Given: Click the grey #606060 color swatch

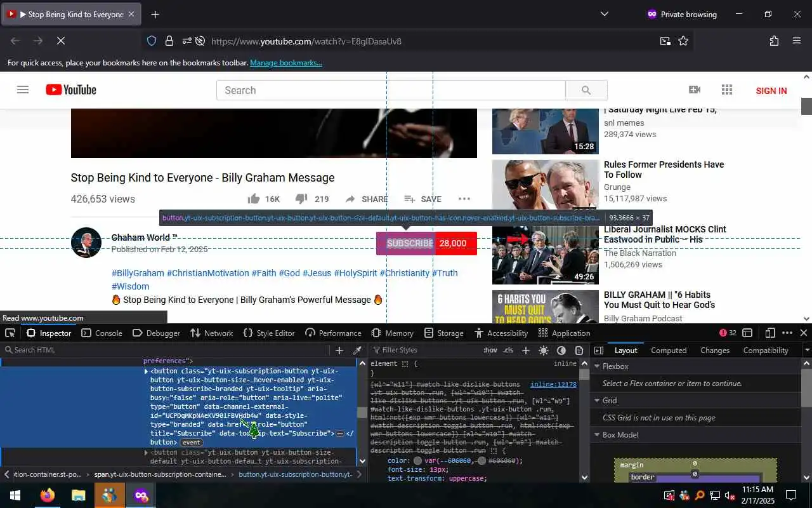Looking at the screenshot, I should (482, 461).
